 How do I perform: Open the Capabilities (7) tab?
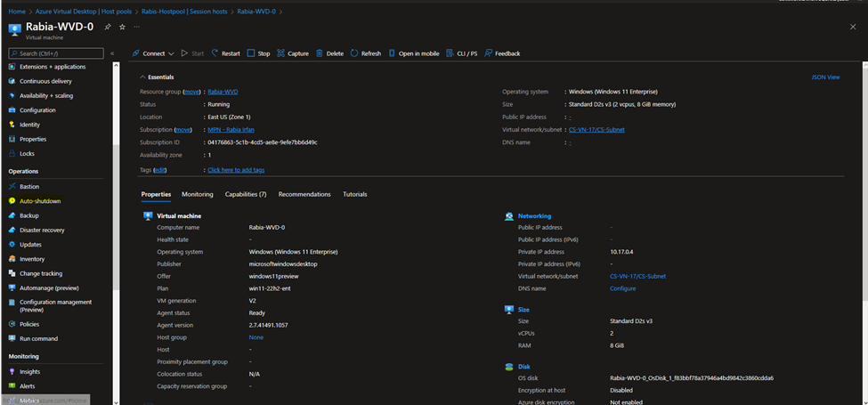246,195
